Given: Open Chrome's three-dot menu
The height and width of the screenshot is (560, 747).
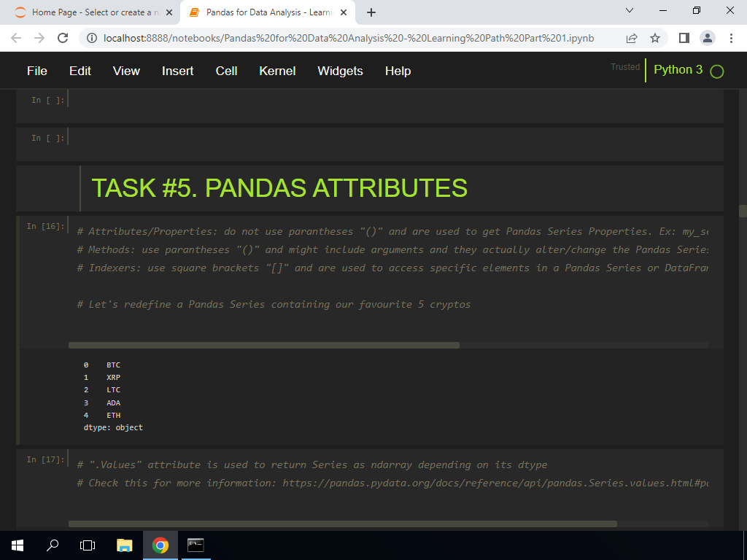Looking at the screenshot, I should pyautogui.click(x=731, y=38).
